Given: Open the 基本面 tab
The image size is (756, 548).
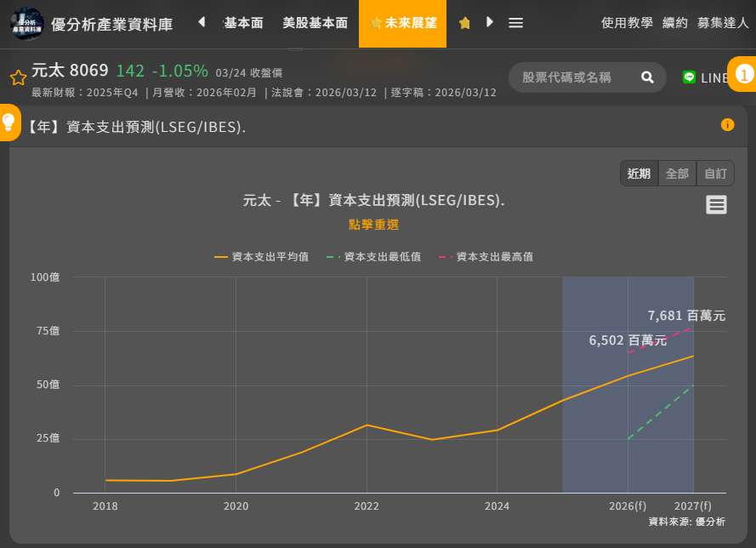Looking at the screenshot, I should click(243, 23).
